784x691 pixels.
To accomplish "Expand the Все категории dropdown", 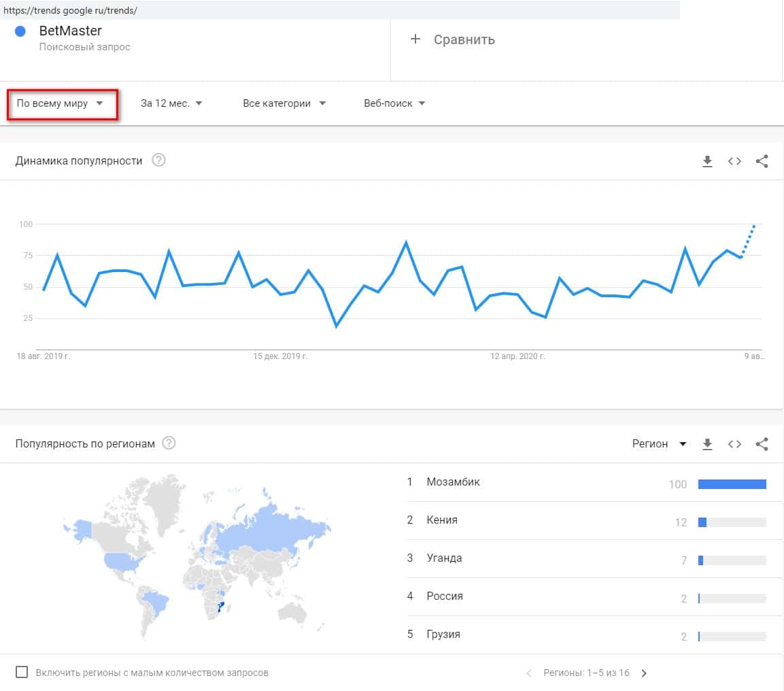I will (x=284, y=104).
